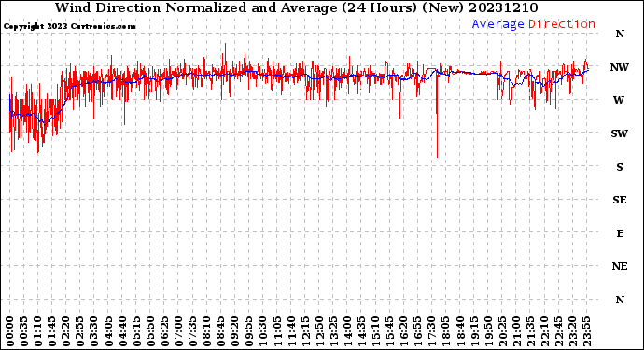Select the 16:20 time tick label
Image resolution: width=644 pixels, height=350 pixels.
pos(404,331)
